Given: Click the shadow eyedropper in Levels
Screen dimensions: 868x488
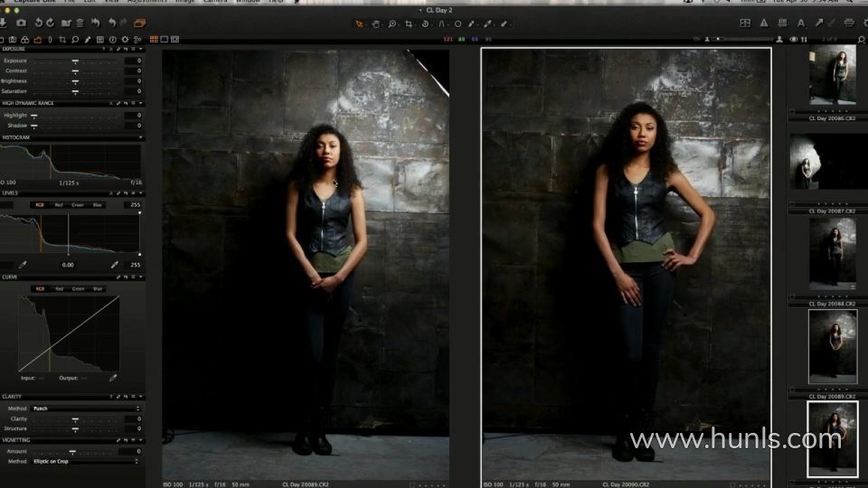Looking at the screenshot, I should [23, 265].
